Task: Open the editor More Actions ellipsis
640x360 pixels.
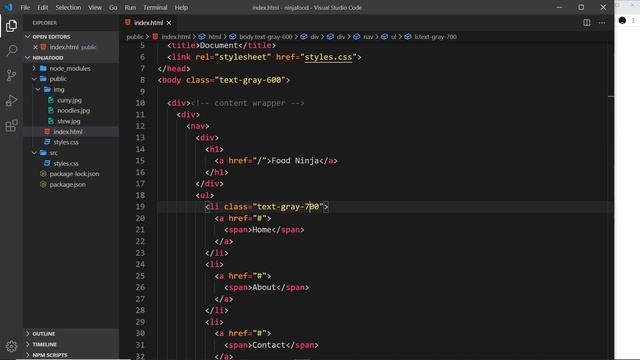Action: 602,23
